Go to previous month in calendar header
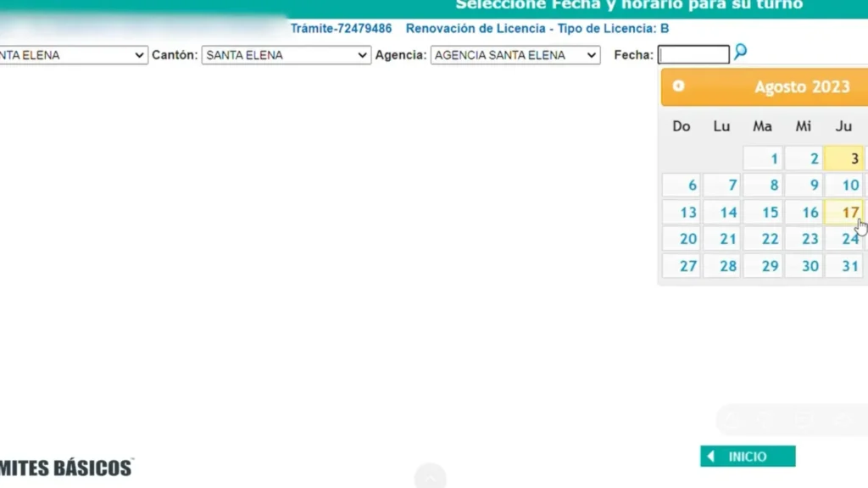The height and width of the screenshot is (488, 868). [x=678, y=86]
